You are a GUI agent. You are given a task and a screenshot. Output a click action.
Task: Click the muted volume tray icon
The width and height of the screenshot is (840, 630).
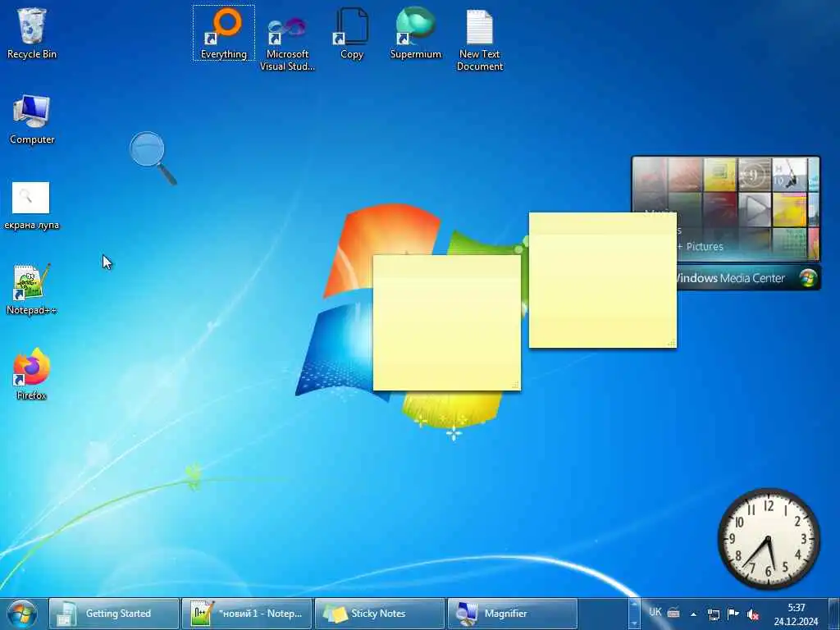pos(753,614)
